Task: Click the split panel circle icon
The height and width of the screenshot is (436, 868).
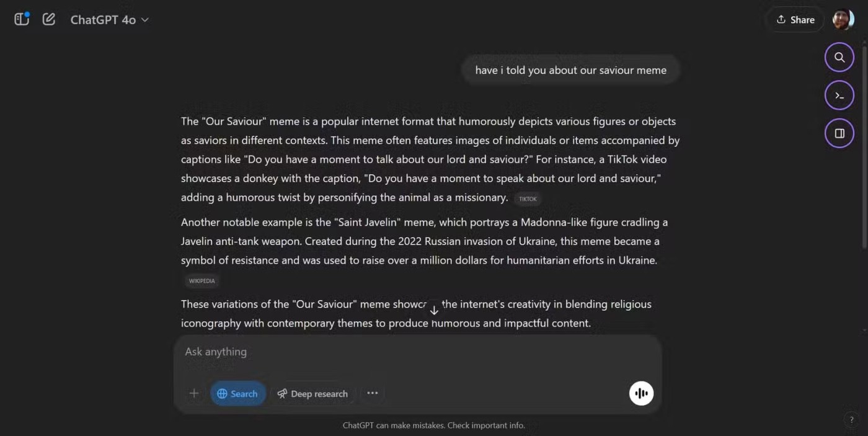Action: click(x=839, y=133)
